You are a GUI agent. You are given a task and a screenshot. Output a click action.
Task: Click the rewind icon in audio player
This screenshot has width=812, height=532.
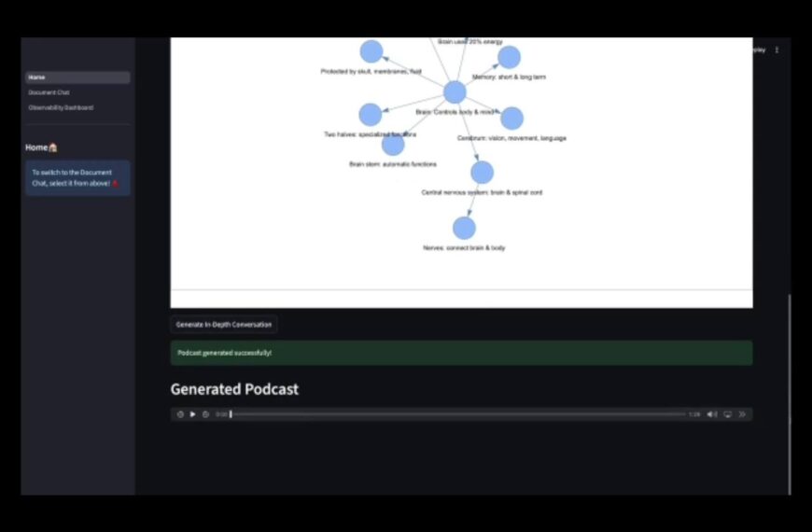[x=180, y=413]
